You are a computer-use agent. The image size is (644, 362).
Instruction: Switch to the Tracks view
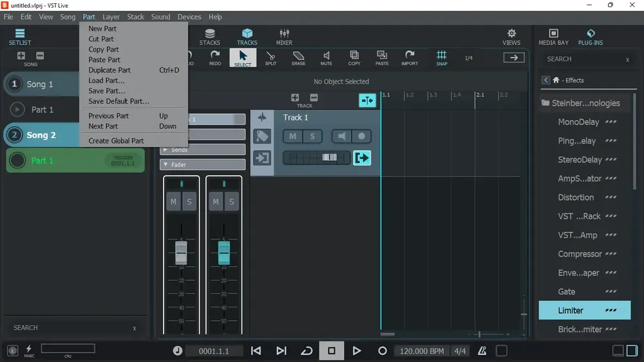[x=247, y=37]
